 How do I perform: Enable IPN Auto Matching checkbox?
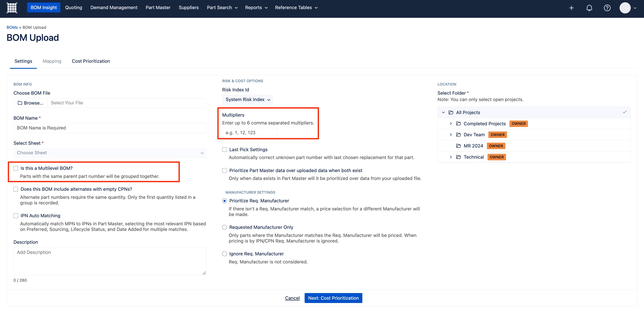tap(16, 216)
